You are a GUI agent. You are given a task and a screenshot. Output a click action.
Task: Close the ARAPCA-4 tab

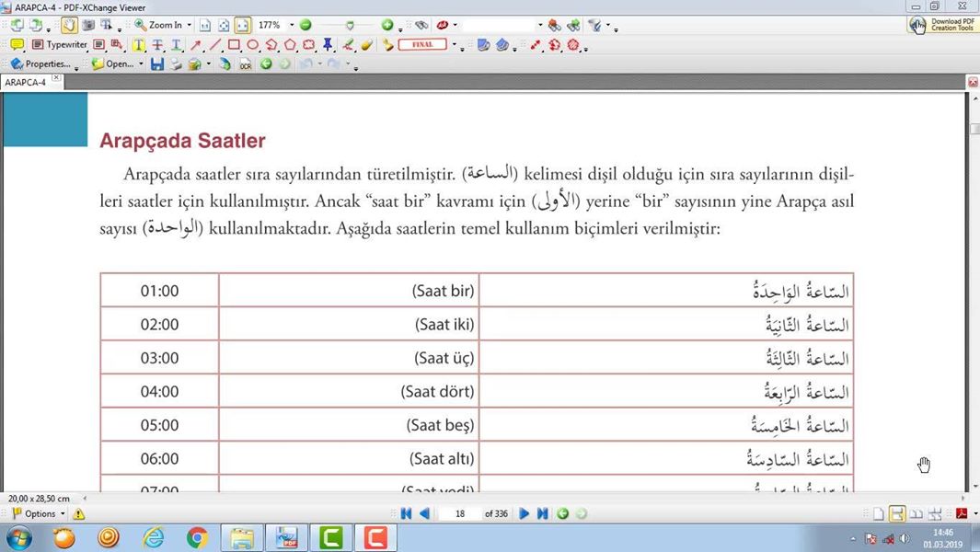coord(56,78)
